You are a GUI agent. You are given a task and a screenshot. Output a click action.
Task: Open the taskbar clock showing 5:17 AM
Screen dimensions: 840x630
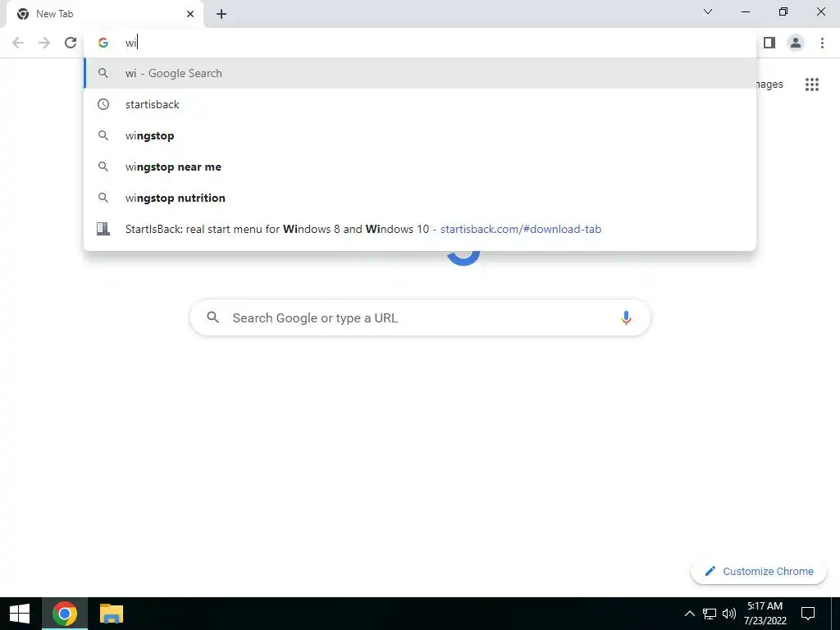point(765,614)
